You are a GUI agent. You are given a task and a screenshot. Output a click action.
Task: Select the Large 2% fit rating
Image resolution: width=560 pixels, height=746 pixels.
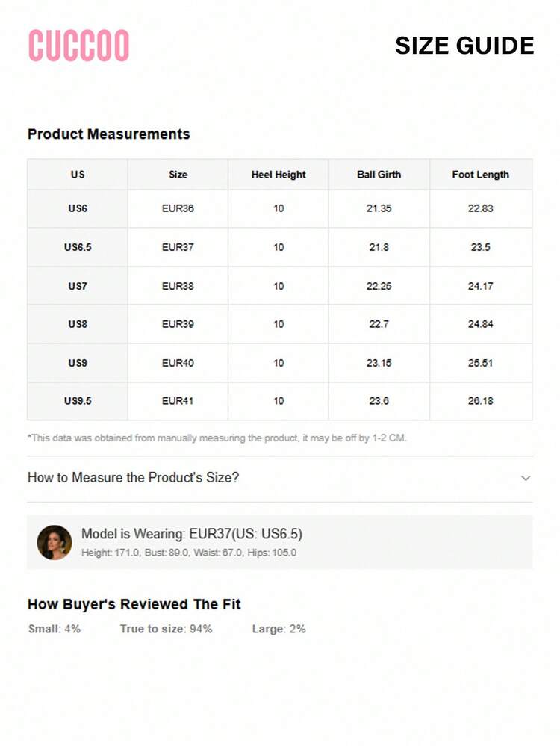coord(279,629)
